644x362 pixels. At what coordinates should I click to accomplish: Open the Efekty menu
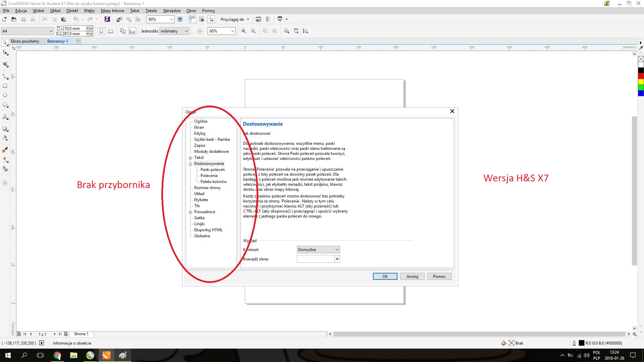tap(89, 11)
